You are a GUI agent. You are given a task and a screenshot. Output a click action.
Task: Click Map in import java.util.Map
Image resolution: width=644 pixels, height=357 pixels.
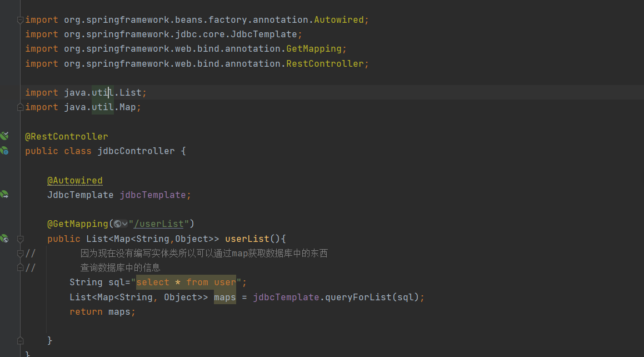tap(127, 107)
